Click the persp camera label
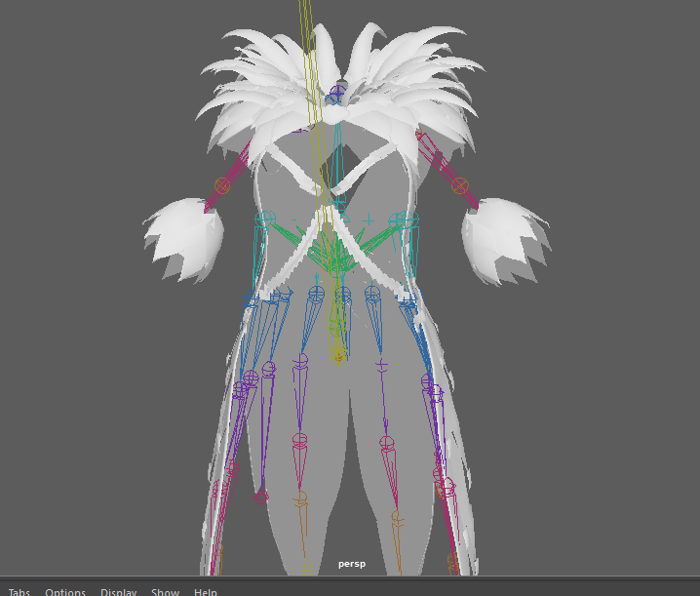This screenshot has width=700, height=596. (x=351, y=564)
